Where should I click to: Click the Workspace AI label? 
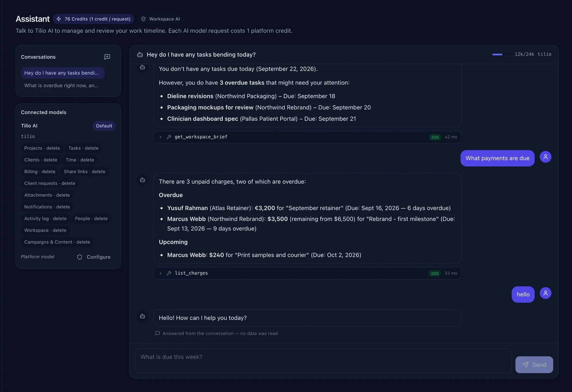click(x=164, y=19)
